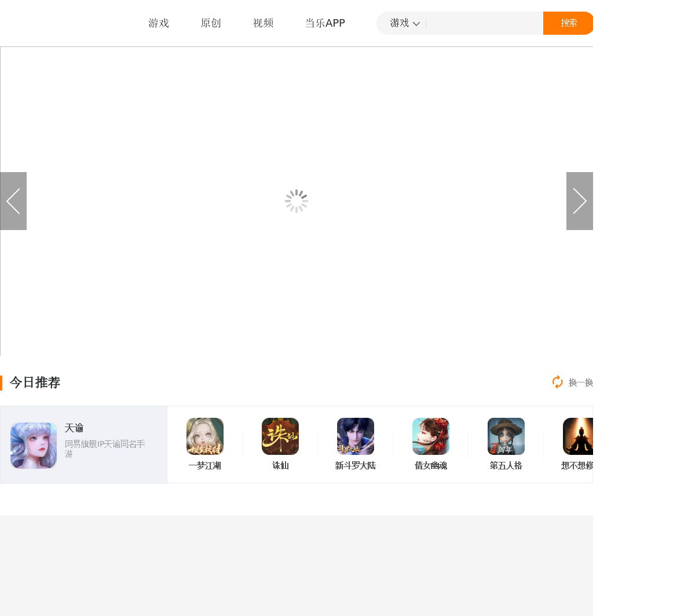Click the search text input field
The height and width of the screenshot is (616, 695).
[x=485, y=23]
